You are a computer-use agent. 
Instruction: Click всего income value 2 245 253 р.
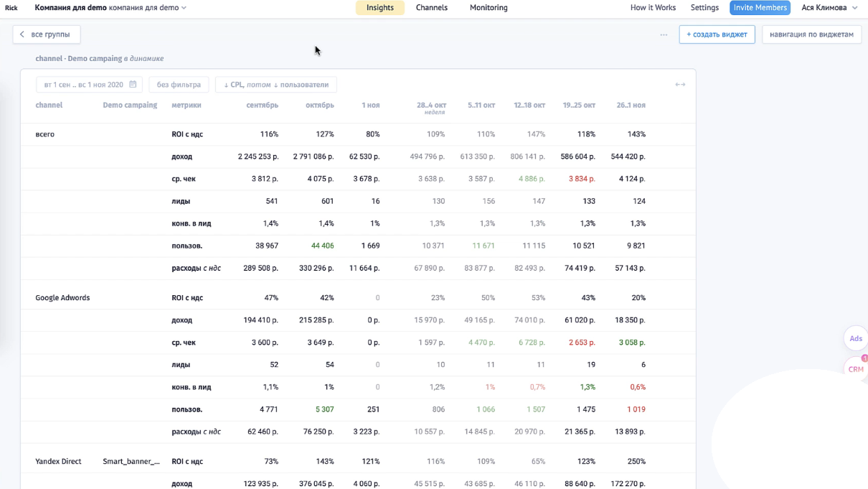[258, 157]
